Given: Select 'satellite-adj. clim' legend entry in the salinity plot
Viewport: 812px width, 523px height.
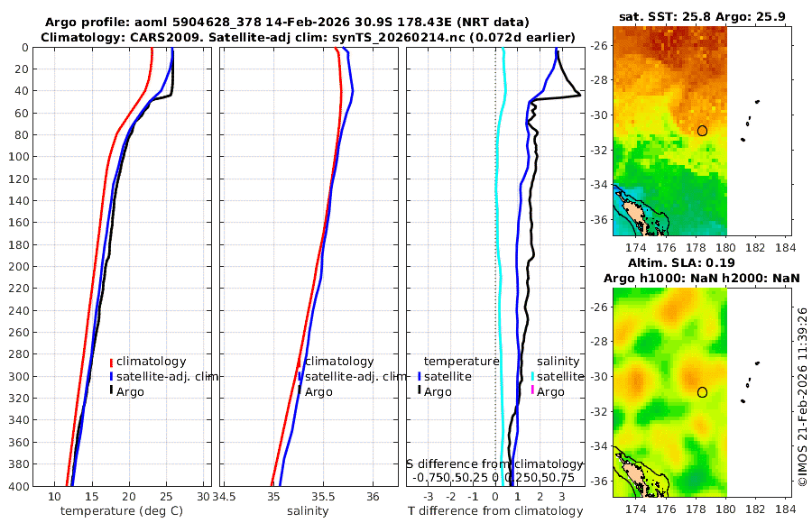Looking at the screenshot, I should (x=352, y=376).
